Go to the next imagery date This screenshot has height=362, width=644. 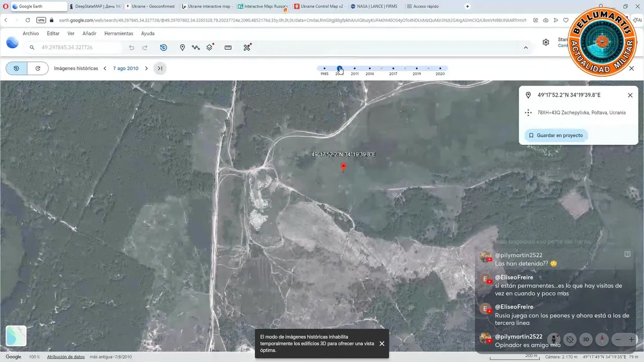[x=146, y=68]
